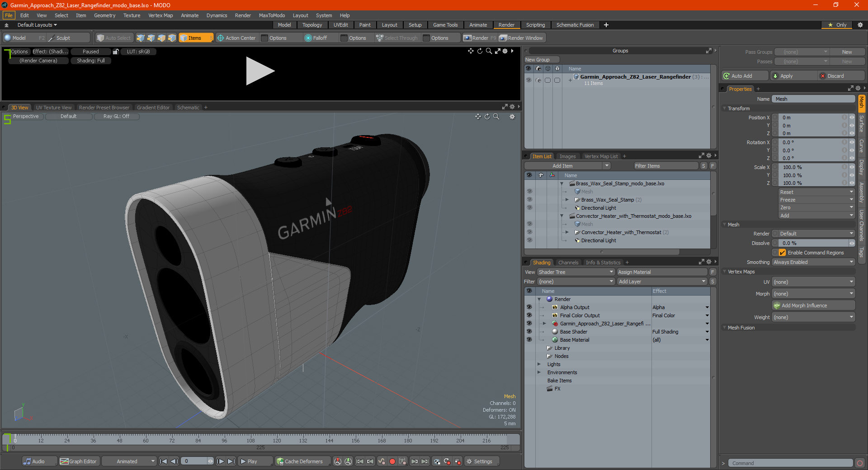The width and height of the screenshot is (868, 470).
Task: Click Assign Material button
Action: 662,272
